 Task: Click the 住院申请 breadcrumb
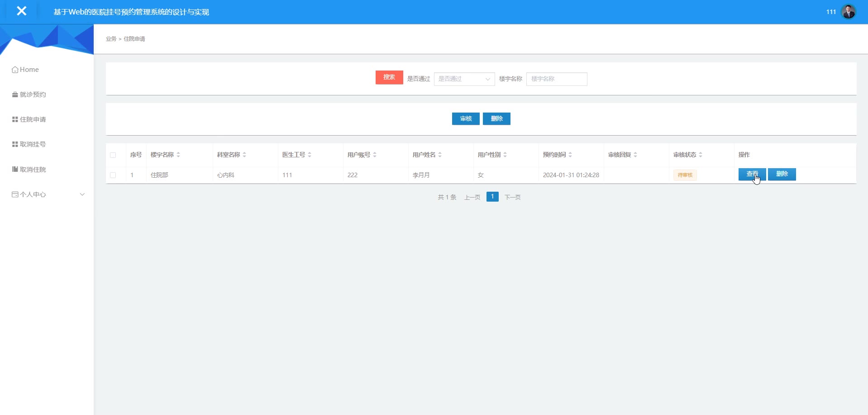coord(134,39)
